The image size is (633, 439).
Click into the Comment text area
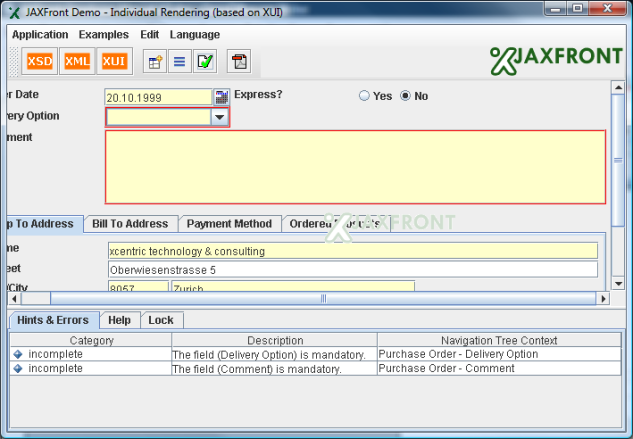tap(355, 167)
